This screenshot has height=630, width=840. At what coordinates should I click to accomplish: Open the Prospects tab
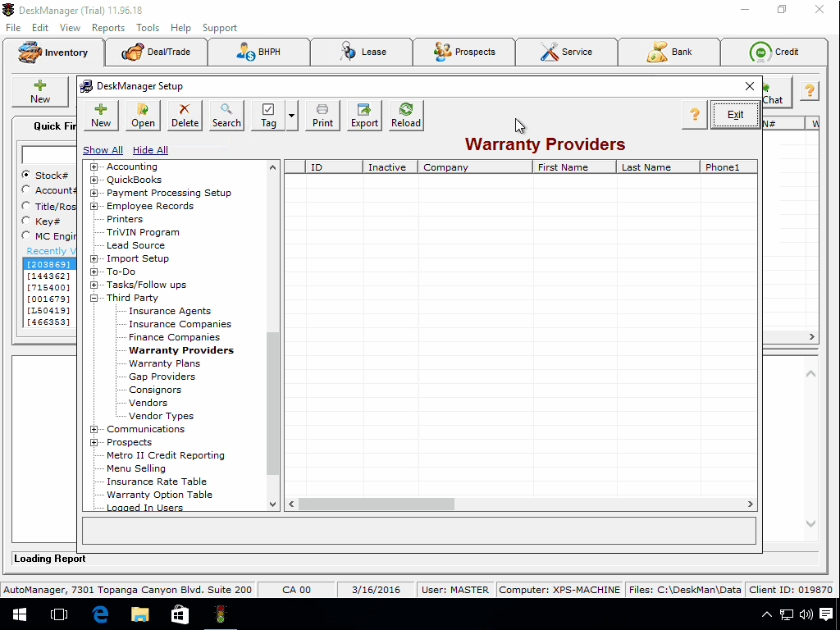click(x=464, y=52)
